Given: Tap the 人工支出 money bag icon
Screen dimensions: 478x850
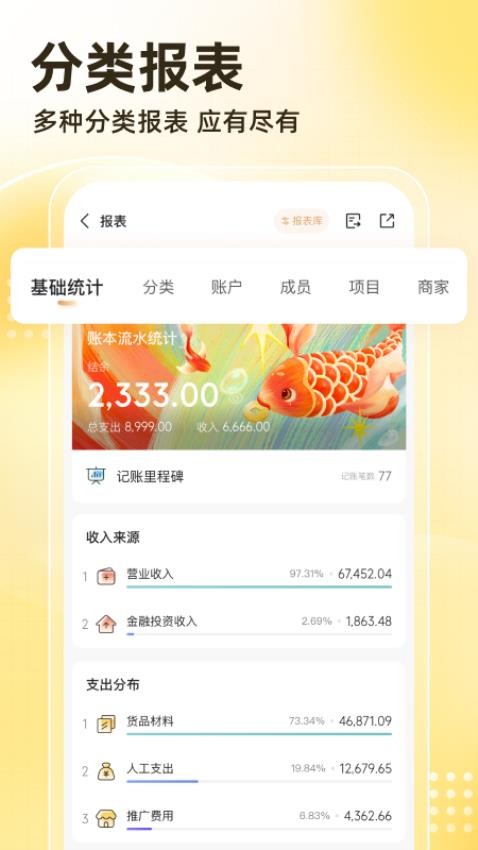Looking at the screenshot, I should tap(106, 771).
